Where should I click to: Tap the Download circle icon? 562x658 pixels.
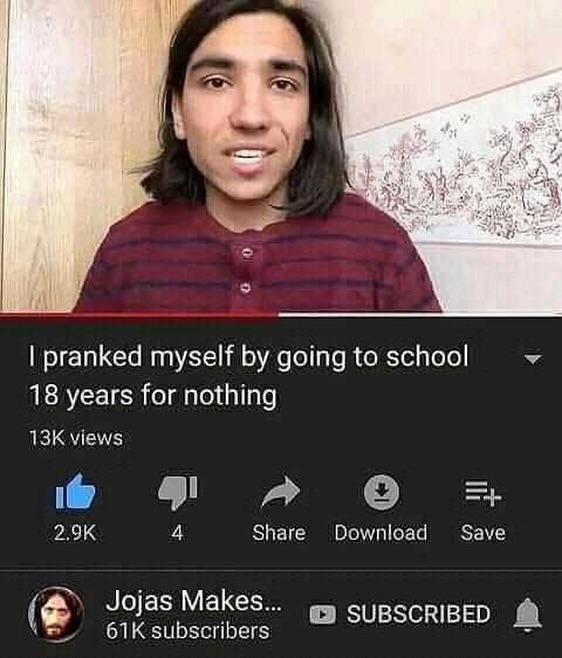coord(381,492)
